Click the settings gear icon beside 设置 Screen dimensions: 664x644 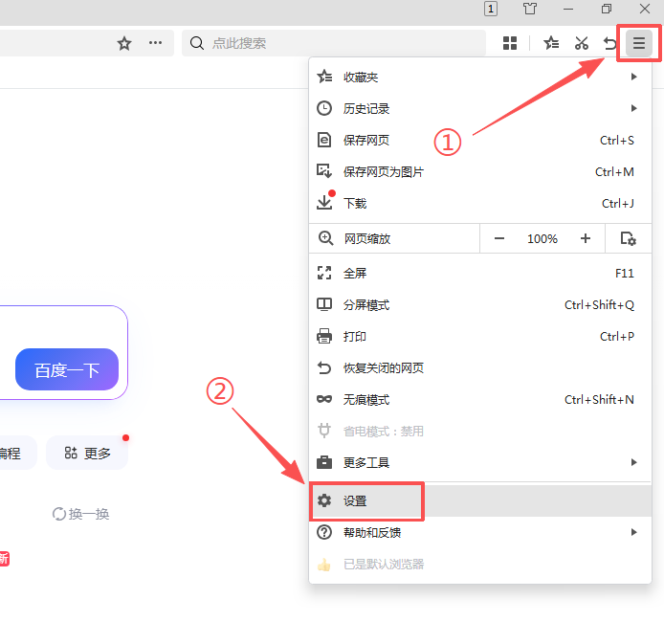pyautogui.click(x=324, y=500)
